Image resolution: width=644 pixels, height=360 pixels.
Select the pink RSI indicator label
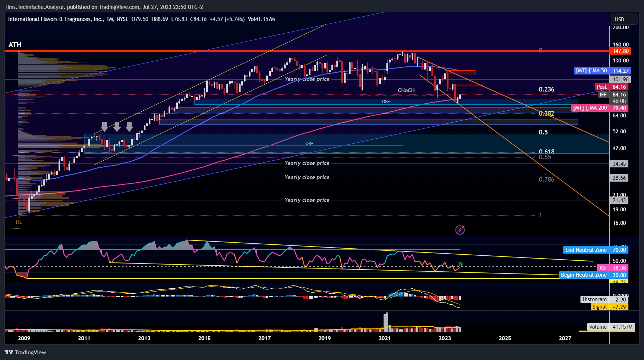tap(603, 268)
